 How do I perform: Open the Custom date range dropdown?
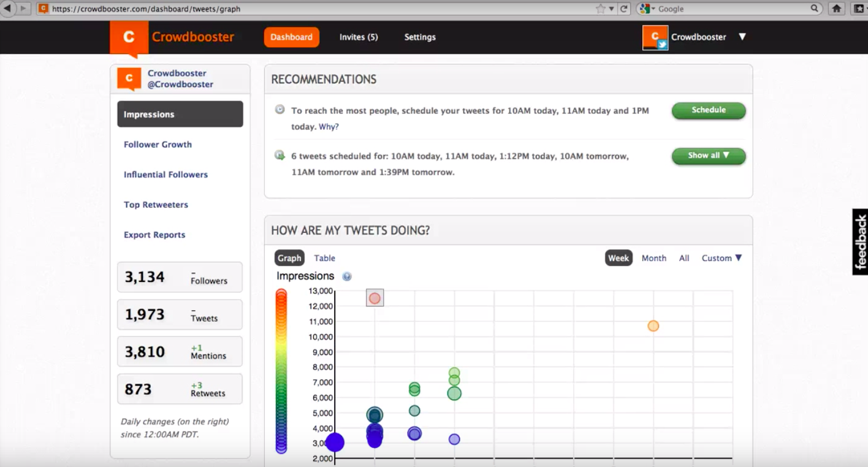coord(721,258)
